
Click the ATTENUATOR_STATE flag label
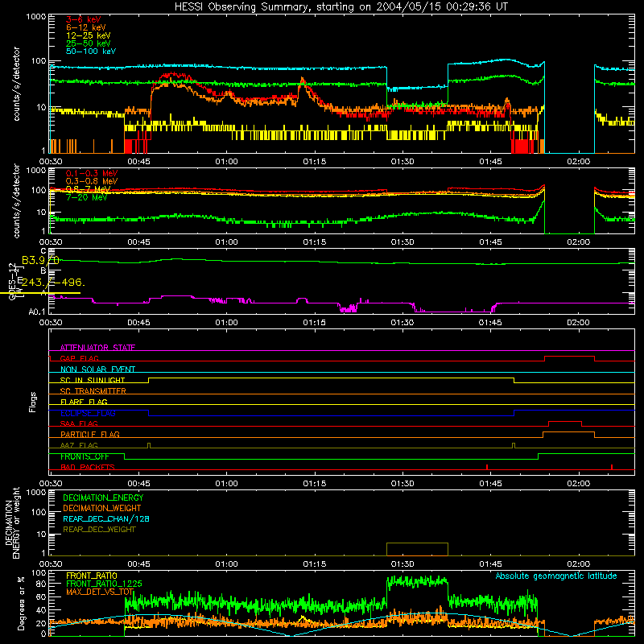pos(97,348)
